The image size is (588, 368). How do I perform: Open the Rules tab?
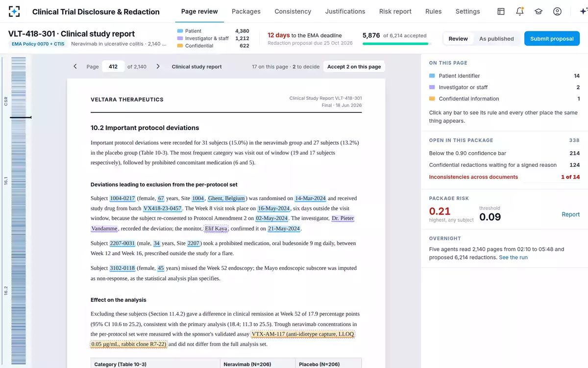point(433,11)
